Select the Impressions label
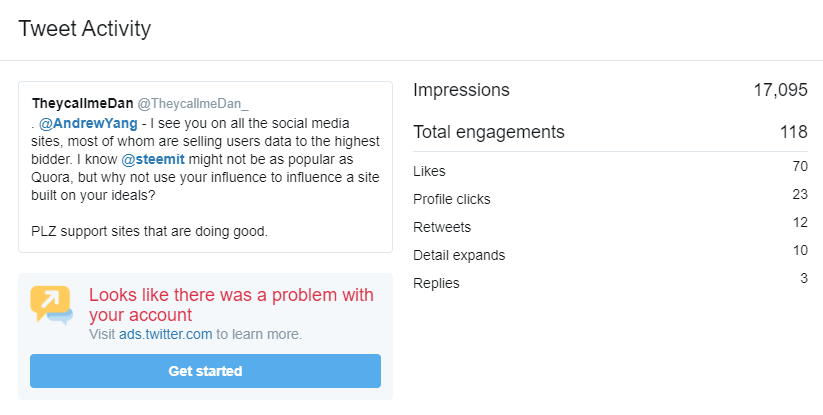 (461, 90)
